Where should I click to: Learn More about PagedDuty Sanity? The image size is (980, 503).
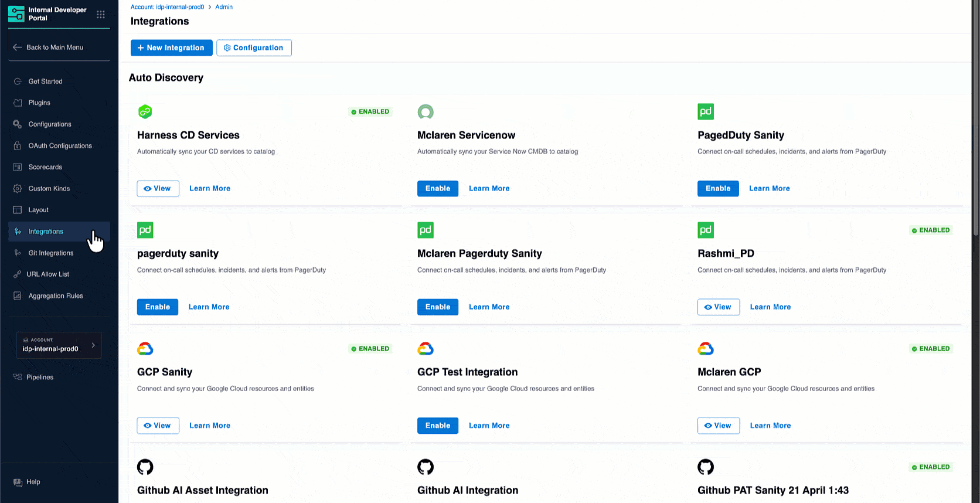[770, 189]
